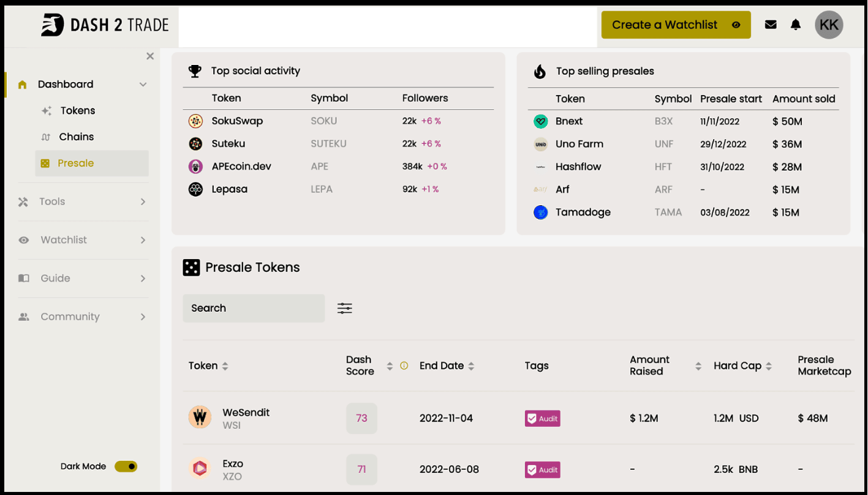868x495 pixels.
Task: Click the SOKU symbol text
Action: [323, 121]
